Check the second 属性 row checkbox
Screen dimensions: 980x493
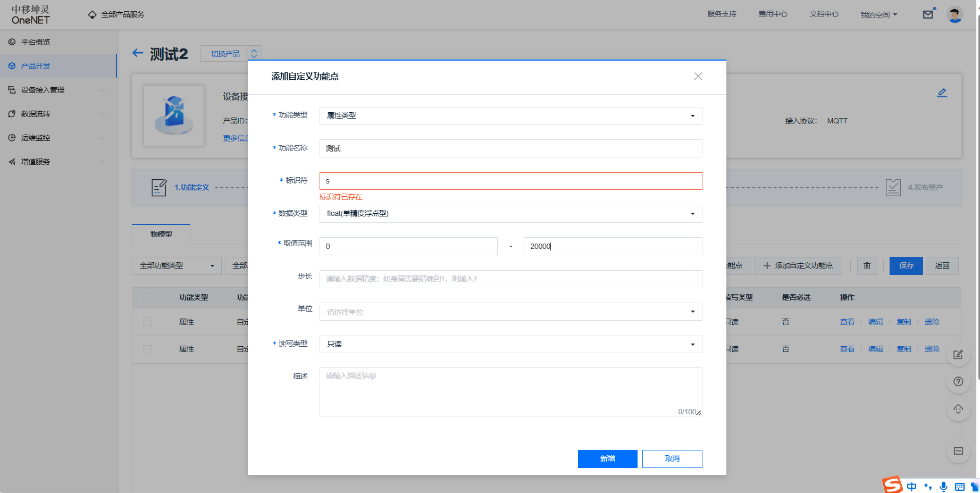click(x=147, y=349)
